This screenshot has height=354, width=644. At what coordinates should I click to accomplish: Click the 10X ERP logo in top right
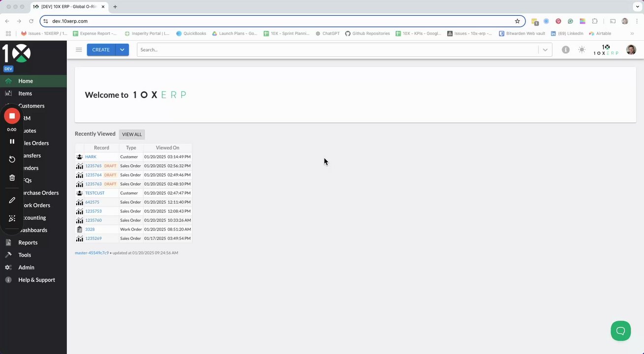606,50
